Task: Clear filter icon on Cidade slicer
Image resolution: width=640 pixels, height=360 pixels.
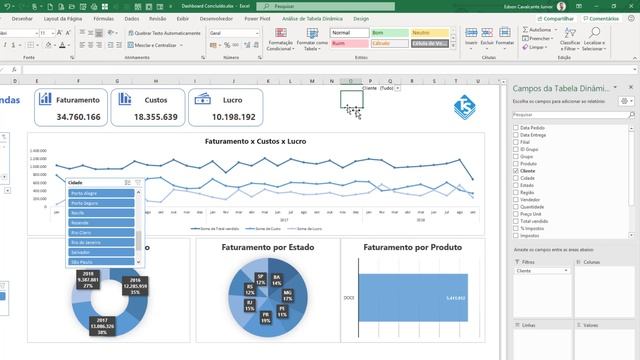Action: [x=138, y=182]
